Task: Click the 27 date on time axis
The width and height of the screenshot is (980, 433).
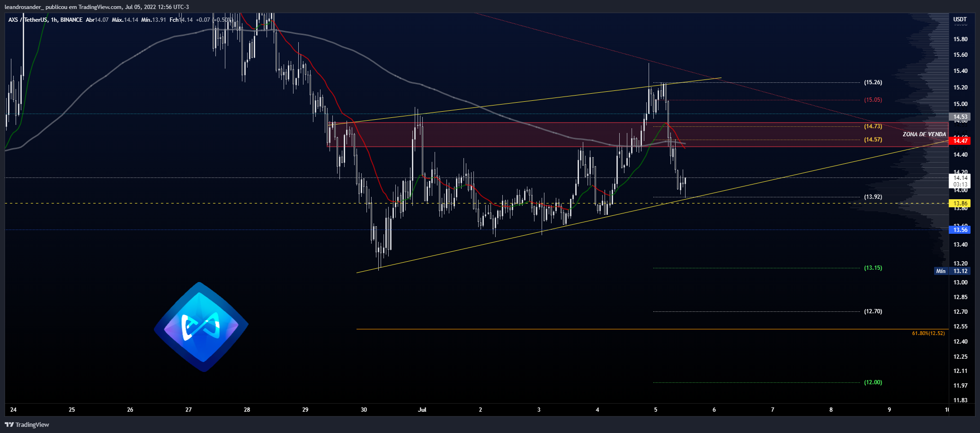Action: (188, 410)
